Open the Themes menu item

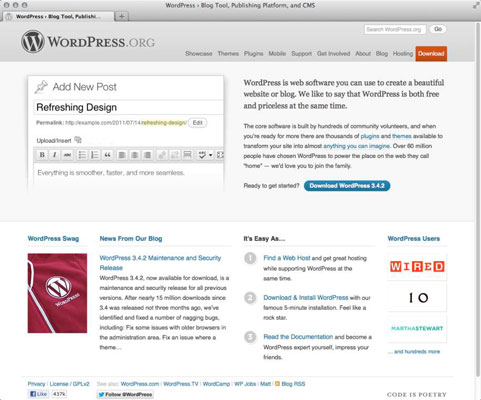[228, 53]
